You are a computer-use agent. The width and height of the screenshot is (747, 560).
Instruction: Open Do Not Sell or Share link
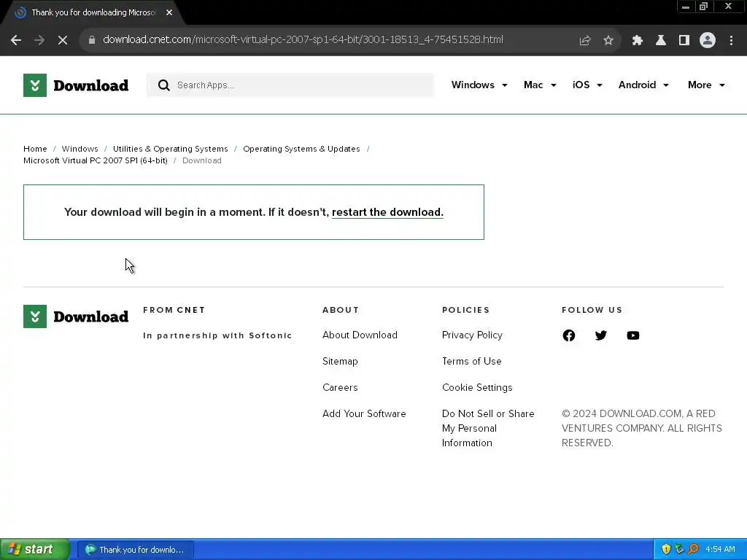[488, 428]
